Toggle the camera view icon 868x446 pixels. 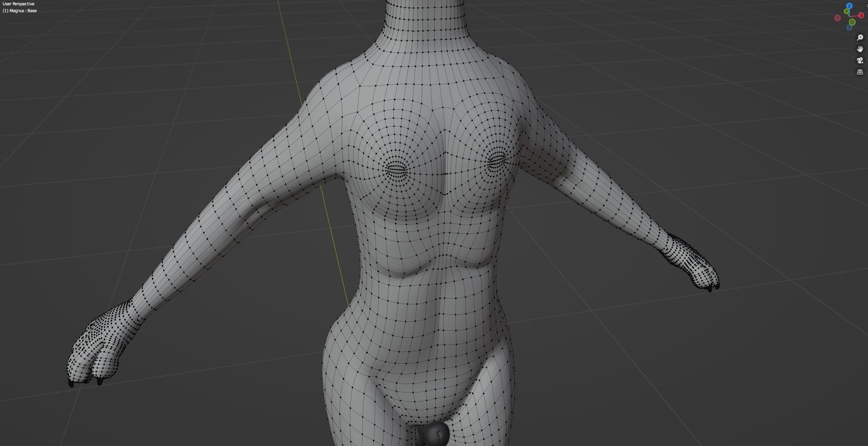pyautogui.click(x=860, y=60)
